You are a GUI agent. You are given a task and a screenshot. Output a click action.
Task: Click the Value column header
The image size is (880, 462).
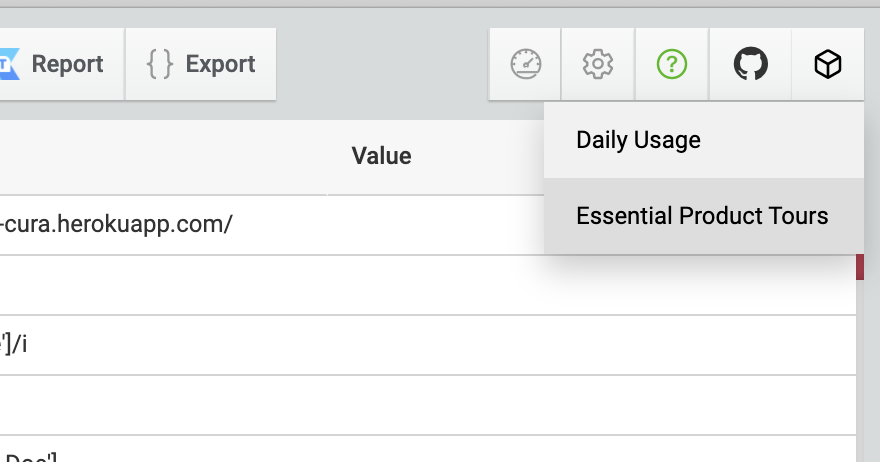point(382,156)
